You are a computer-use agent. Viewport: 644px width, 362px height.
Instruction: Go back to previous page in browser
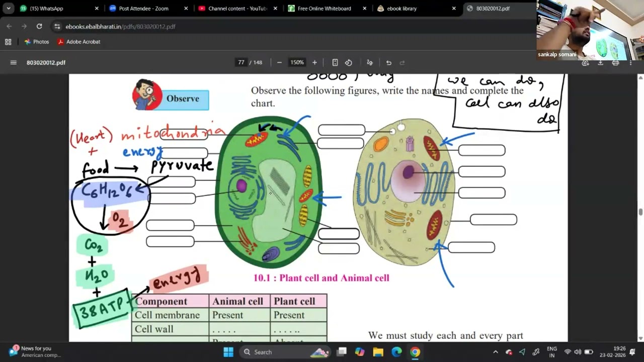click(x=9, y=26)
